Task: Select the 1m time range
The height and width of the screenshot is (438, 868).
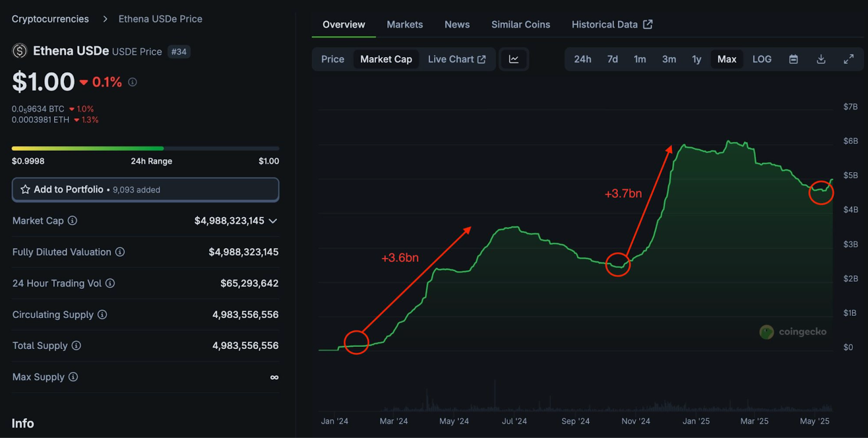Action: (x=640, y=59)
